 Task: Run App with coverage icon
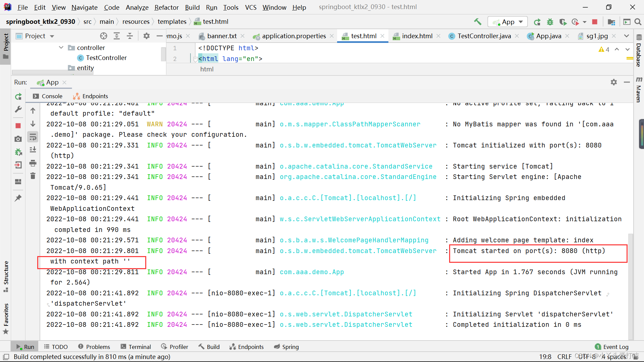563,22
